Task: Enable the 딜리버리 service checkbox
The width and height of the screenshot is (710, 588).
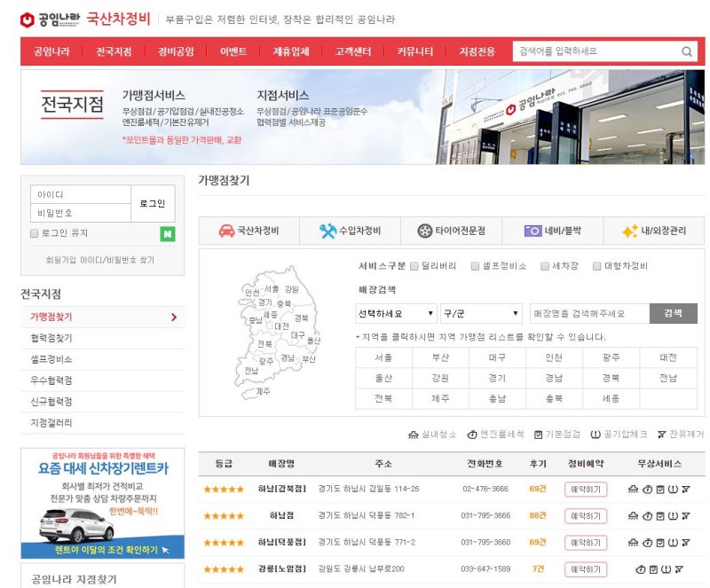Action: [414, 266]
